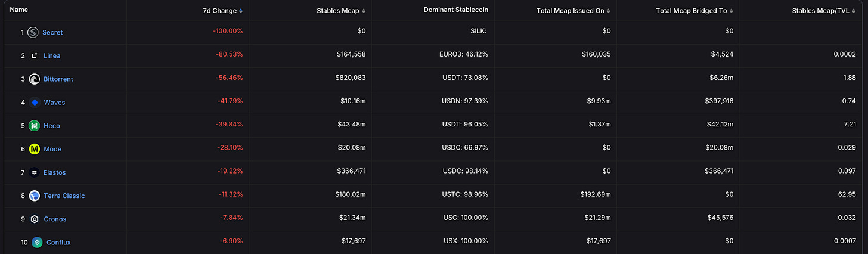Click the Secret chain logo icon
Image resolution: width=868 pixels, height=254 pixels.
pos(33,32)
